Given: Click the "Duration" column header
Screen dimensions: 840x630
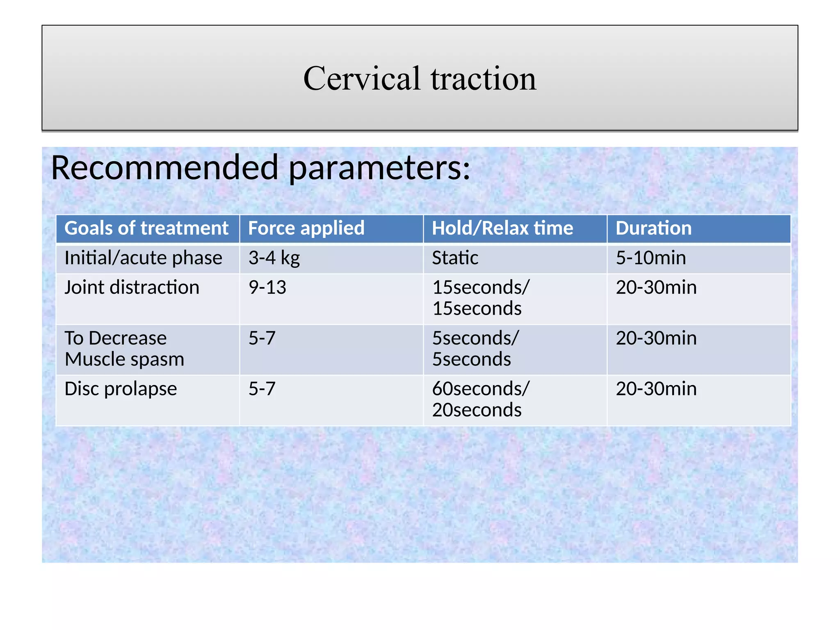Looking at the screenshot, I should click(653, 228).
